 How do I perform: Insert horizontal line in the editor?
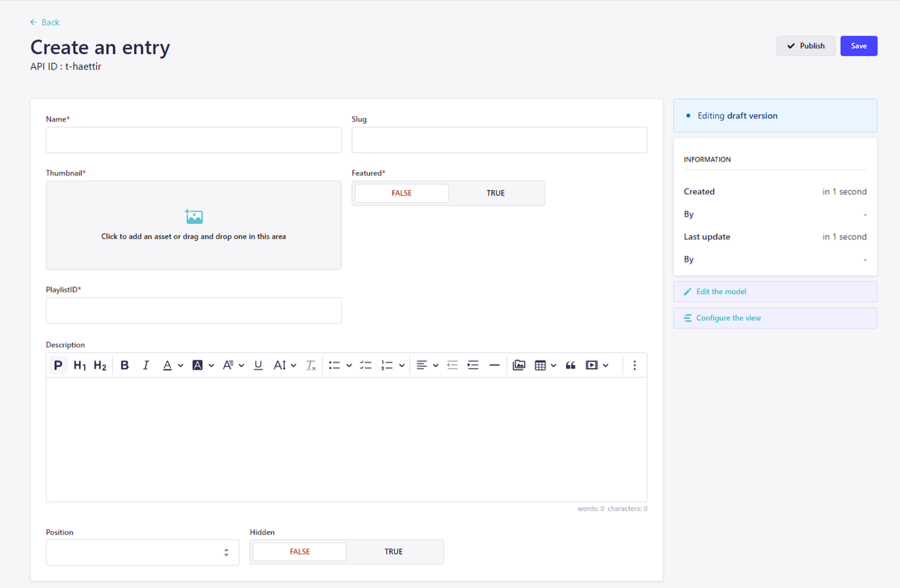click(494, 365)
